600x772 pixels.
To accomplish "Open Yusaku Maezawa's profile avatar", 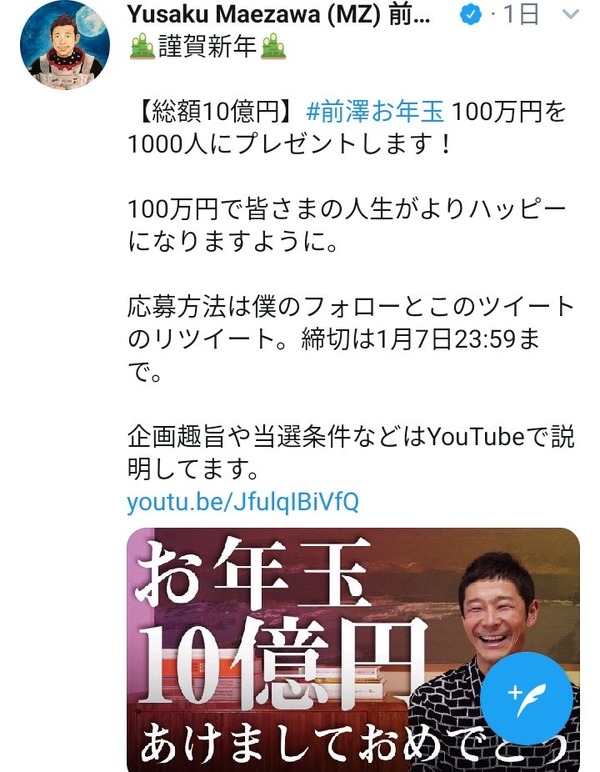I will (65, 45).
